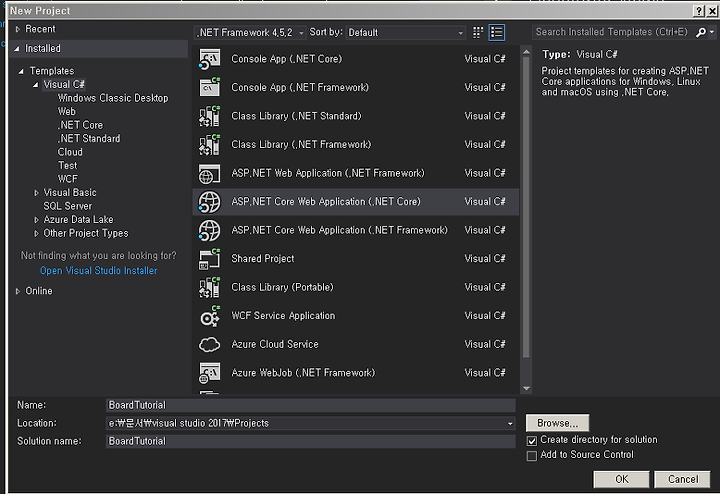This screenshot has height=494, width=720.
Task: Open search options dropdown arrow
Action: tap(712, 32)
